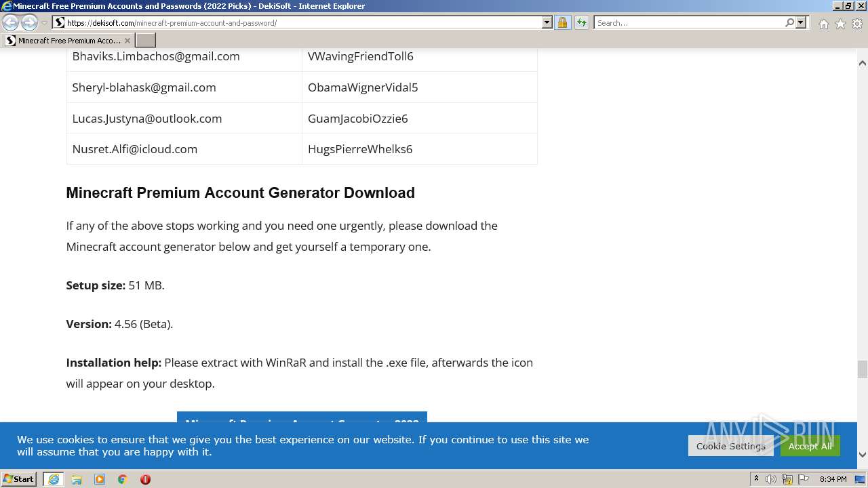Screen dimensions: 868x488
Task: Open the Tools gear icon
Action: coord(857,24)
